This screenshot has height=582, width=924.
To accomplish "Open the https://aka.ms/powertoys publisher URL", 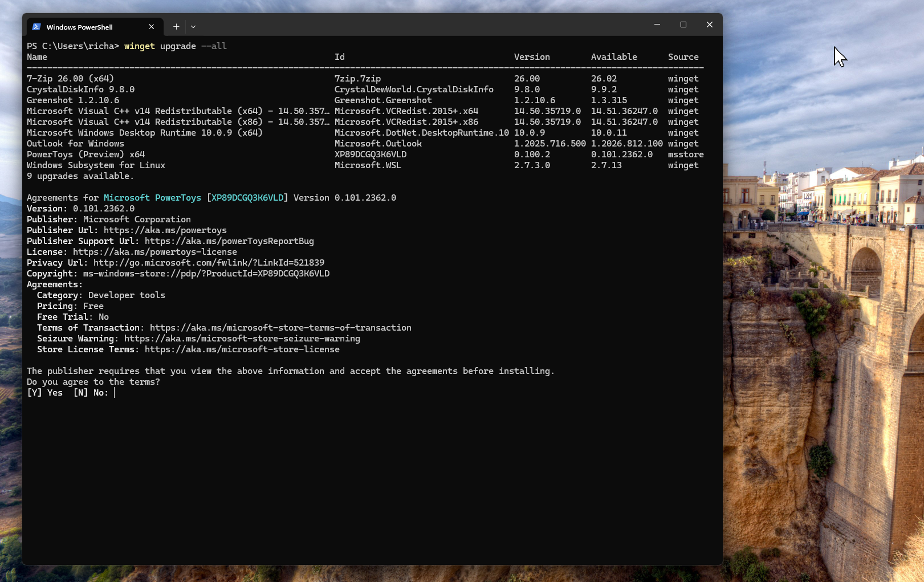I will 165,230.
